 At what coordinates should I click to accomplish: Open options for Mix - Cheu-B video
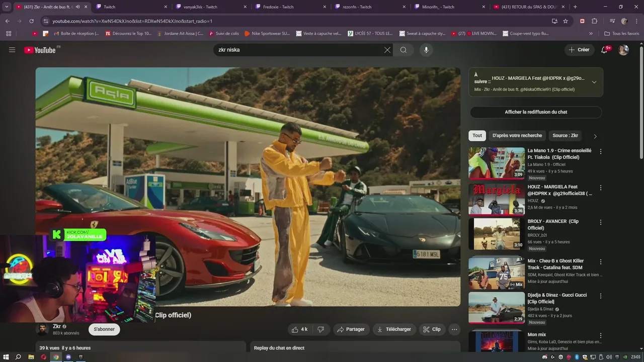tap(600, 261)
